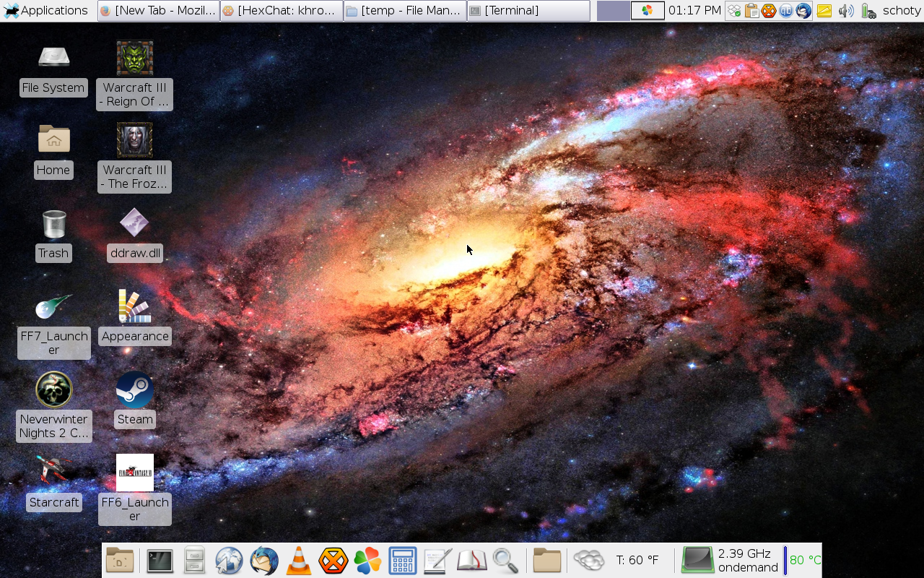Viewport: 924px width, 578px height.
Task: Open the yellow notes tray icon
Action: pos(824,11)
